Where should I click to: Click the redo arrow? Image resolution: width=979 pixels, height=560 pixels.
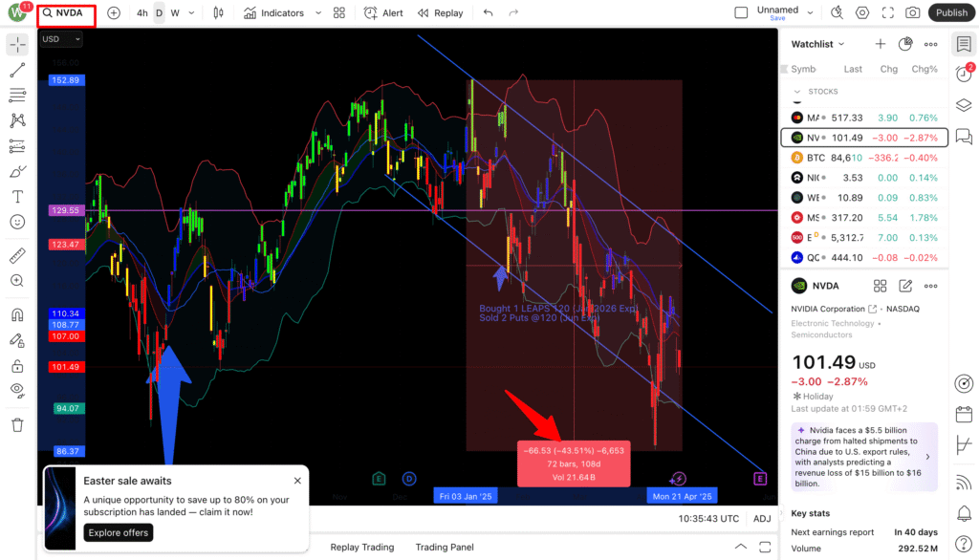513,13
